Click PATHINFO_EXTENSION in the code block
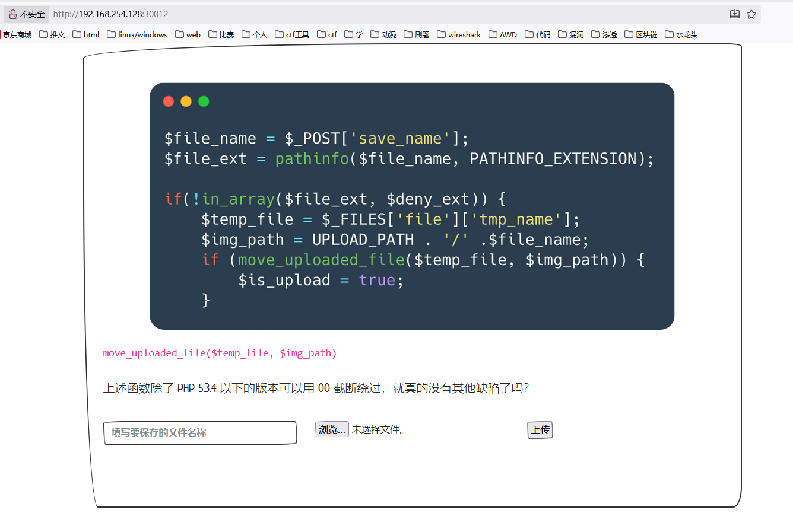 [553, 158]
